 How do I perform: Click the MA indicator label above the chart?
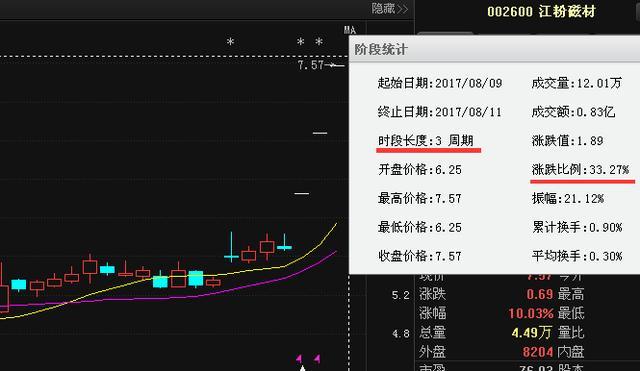pyautogui.click(x=350, y=29)
